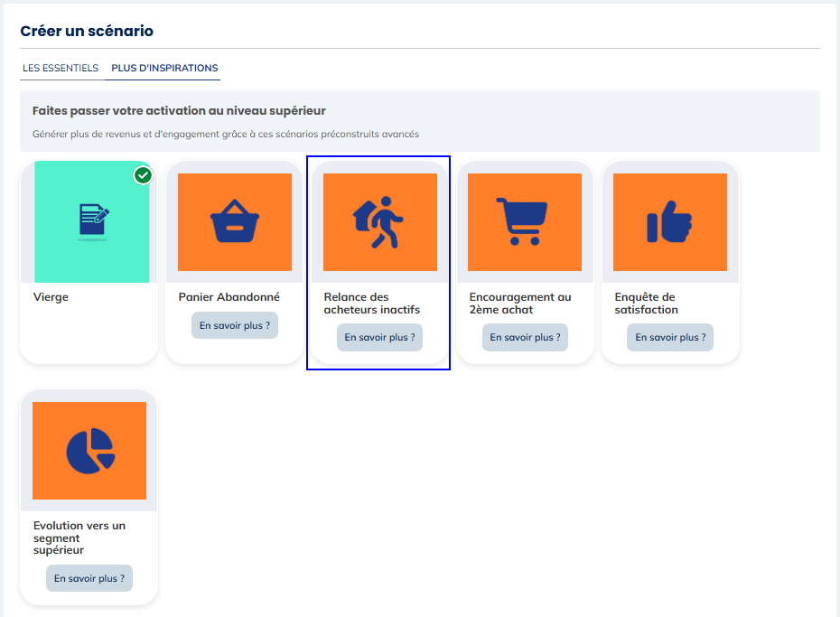Screen dimensions: 840x617
Task: Click En savoir plus under Encouragement au 2ème achat
Action: [x=525, y=337]
